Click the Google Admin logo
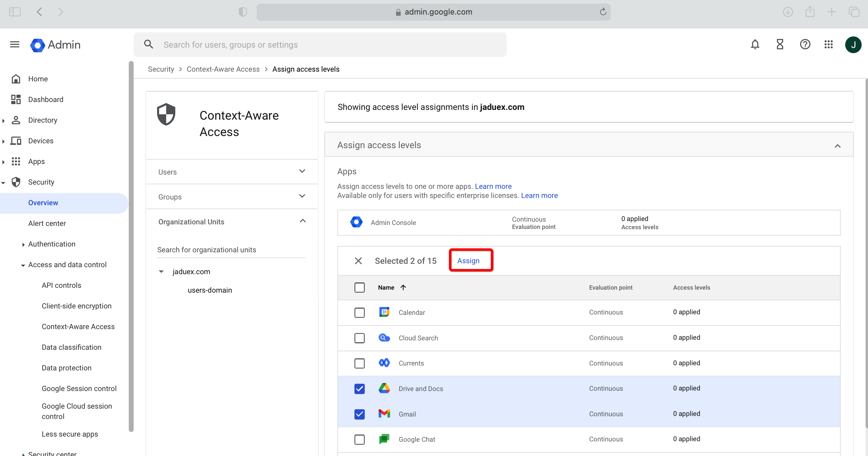868x456 pixels. click(56, 45)
